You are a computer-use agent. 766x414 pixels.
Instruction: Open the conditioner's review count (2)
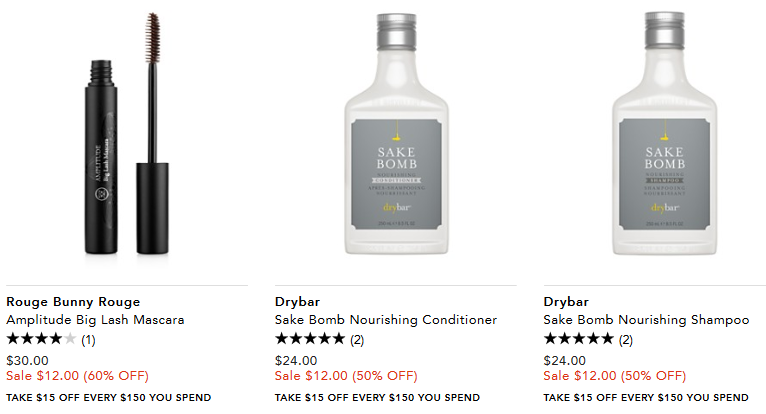click(x=357, y=340)
